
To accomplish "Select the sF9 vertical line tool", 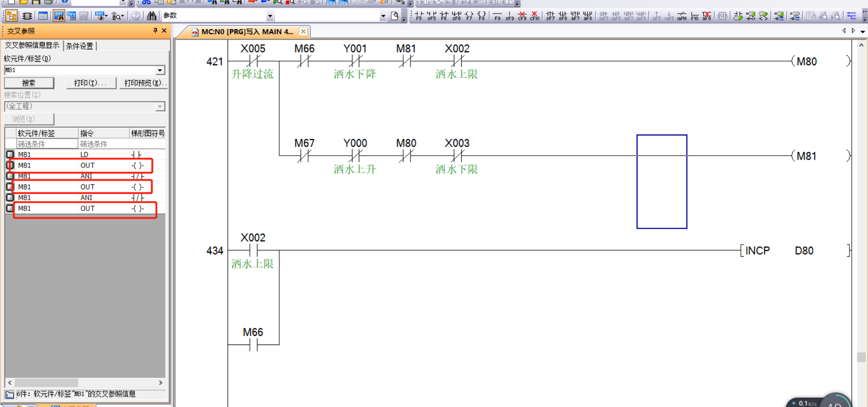I will pyautogui.click(x=510, y=16).
